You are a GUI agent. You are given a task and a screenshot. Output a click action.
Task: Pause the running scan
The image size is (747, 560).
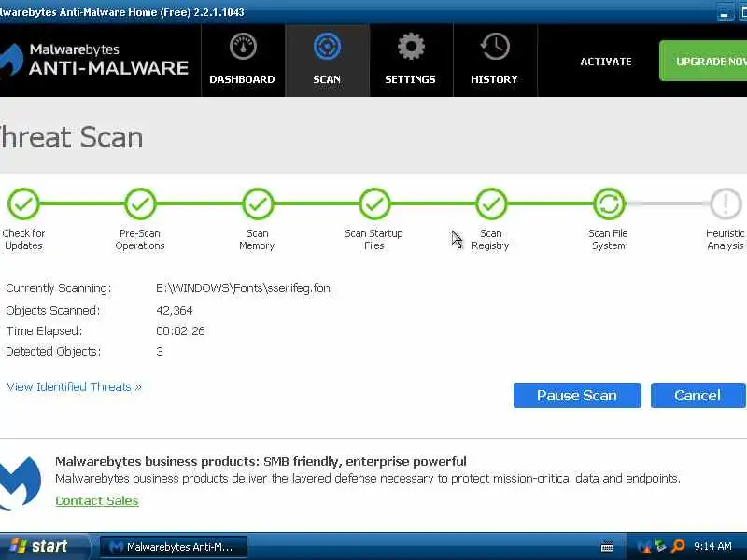(577, 395)
